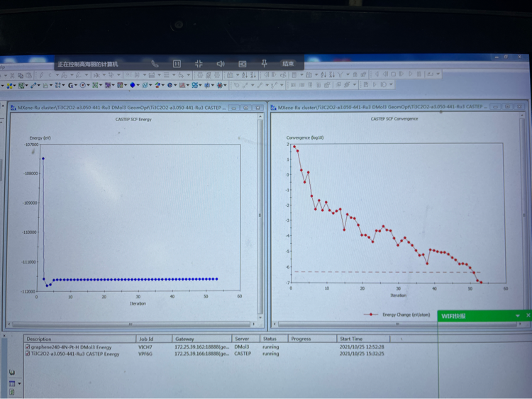
Task: Close the WiFi快报 popup notification
Action: 528,315
